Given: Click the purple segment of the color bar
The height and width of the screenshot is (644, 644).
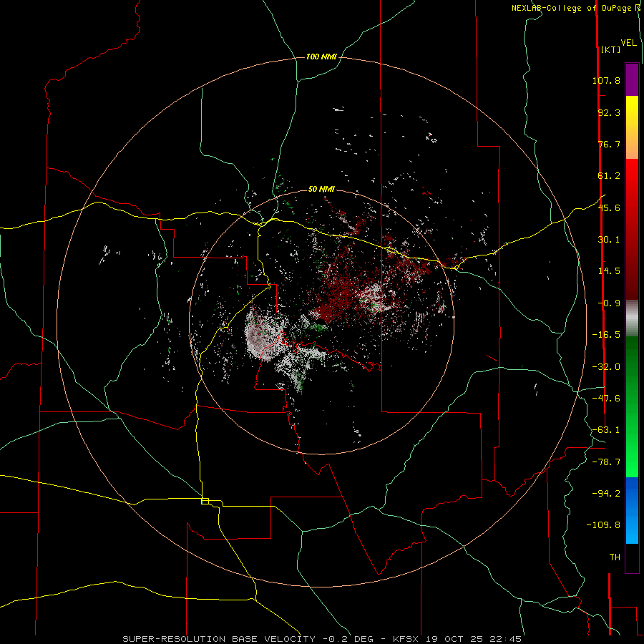Looking at the screenshot, I should click(632, 80).
